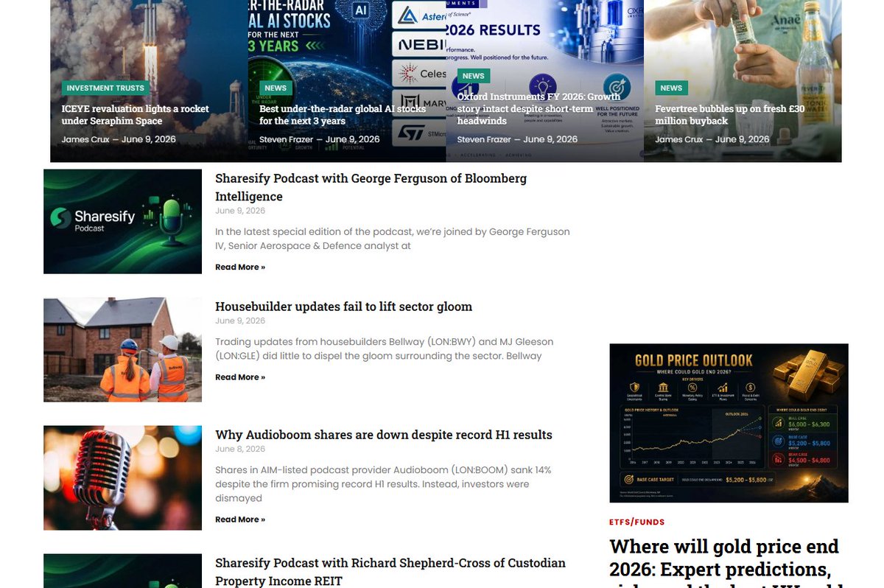Image resolution: width=884 pixels, height=588 pixels.
Task: Open Why Audioboom shares are down headline
Action: click(383, 435)
